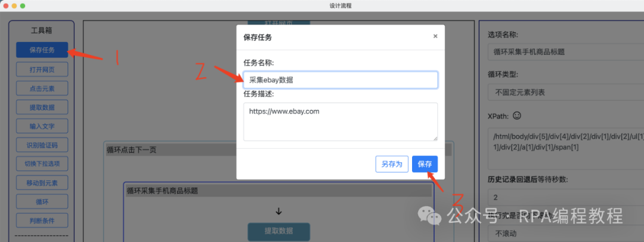
Task: Click the macOS green maximize window button
Action: click(x=23, y=6)
